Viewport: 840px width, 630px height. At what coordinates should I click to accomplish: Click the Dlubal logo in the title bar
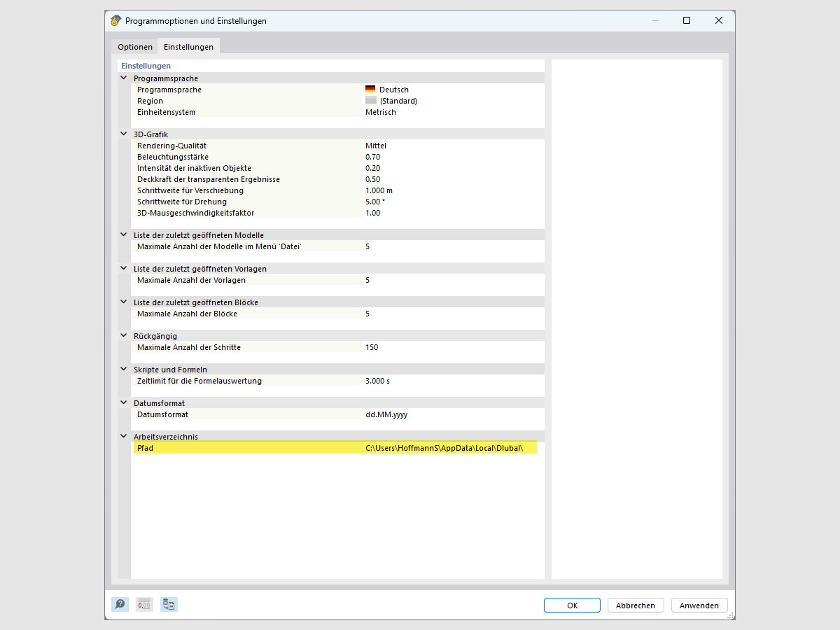click(116, 20)
